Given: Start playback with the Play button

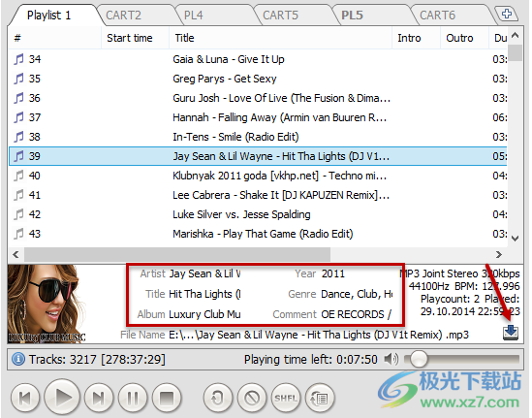Looking at the screenshot, I should (62, 397).
